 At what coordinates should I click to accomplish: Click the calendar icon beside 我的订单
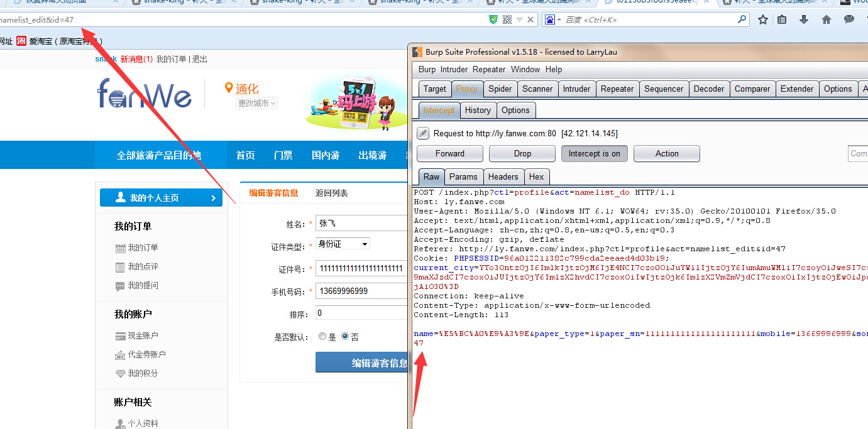pyautogui.click(x=120, y=248)
